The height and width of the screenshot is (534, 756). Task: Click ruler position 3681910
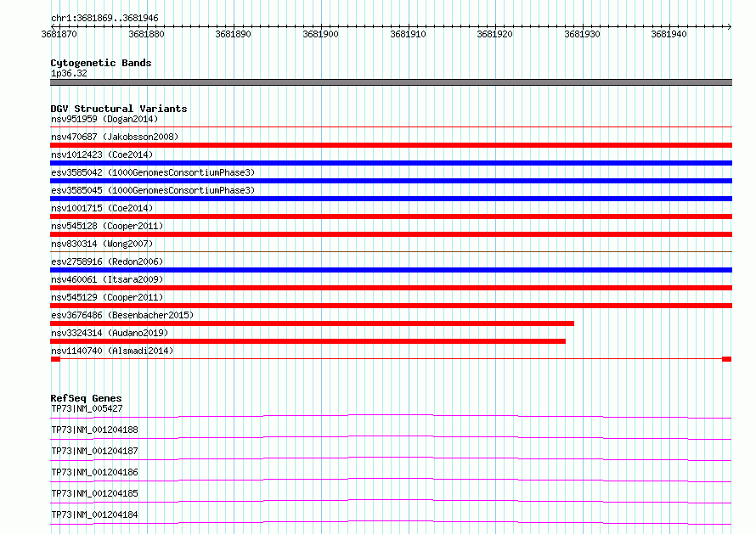(x=408, y=34)
